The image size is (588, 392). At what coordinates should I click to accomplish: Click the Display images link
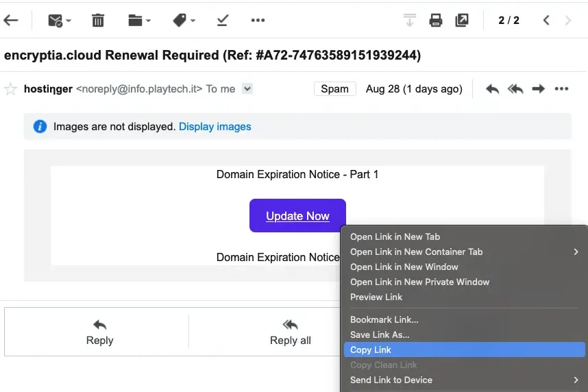(215, 127)
